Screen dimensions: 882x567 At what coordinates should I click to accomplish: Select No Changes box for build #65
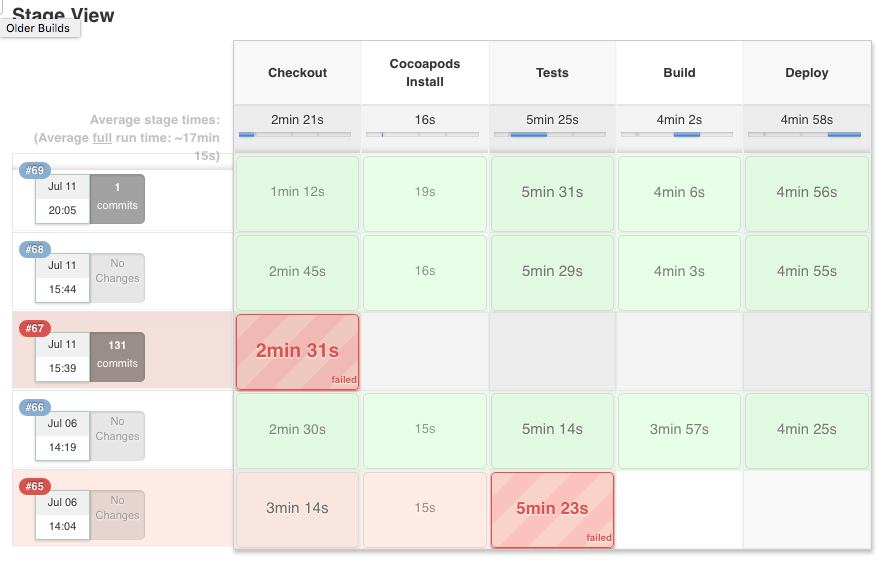click(117, 515)
